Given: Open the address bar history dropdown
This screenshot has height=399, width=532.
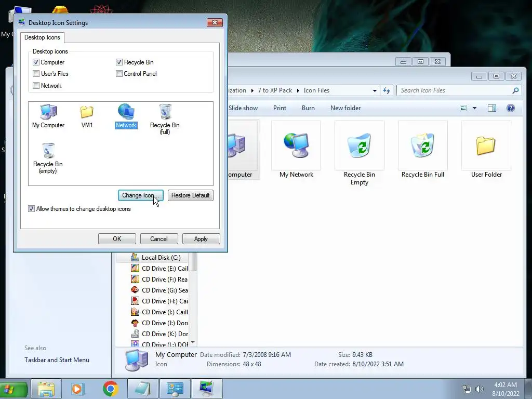Looking at the screenshot, I should pos(375,90).
